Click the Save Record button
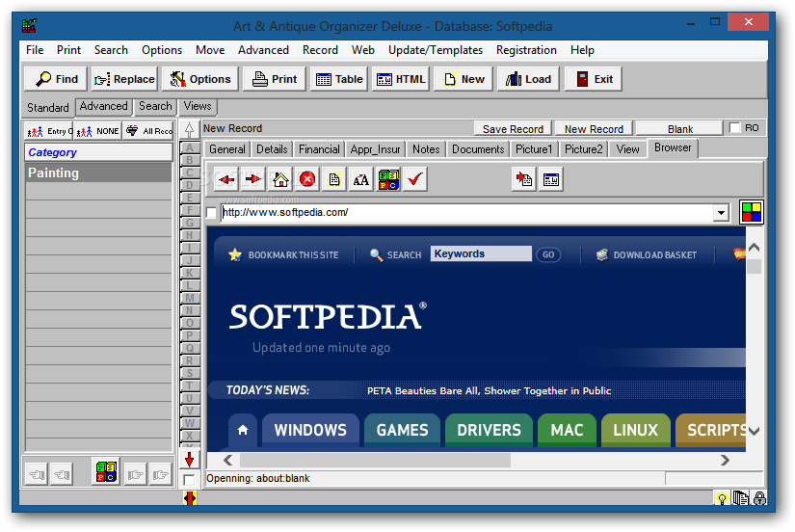This screenshot has width=795, height=532. point(513,129)
